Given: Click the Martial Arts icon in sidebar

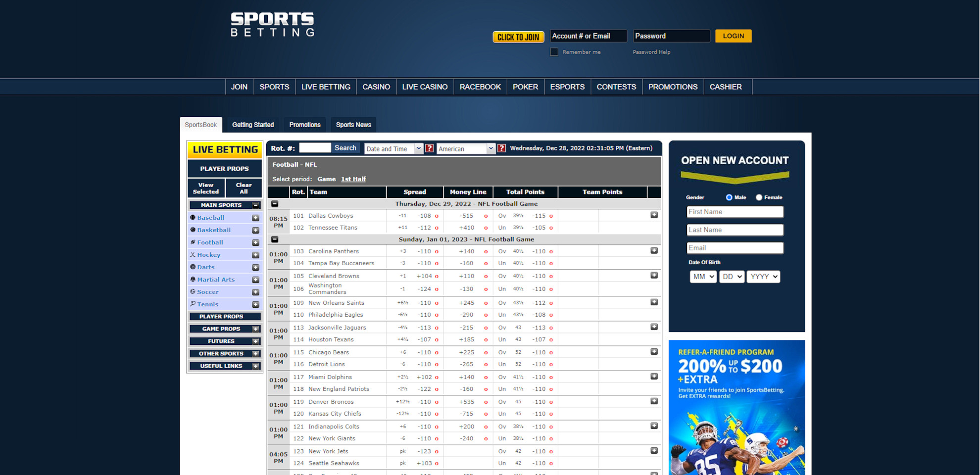Looking at the screenshot, I should pos(193,279).
